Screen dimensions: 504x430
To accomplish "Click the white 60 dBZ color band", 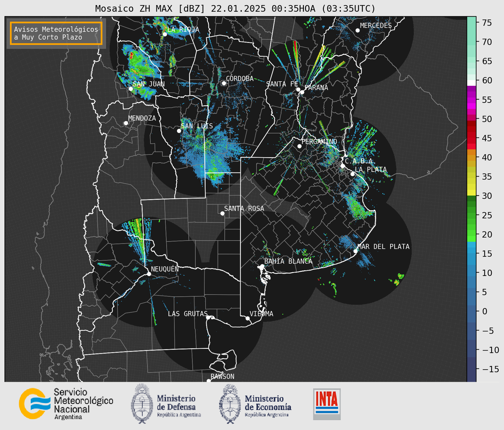I will pyautogui.click(x=471, y=83).
